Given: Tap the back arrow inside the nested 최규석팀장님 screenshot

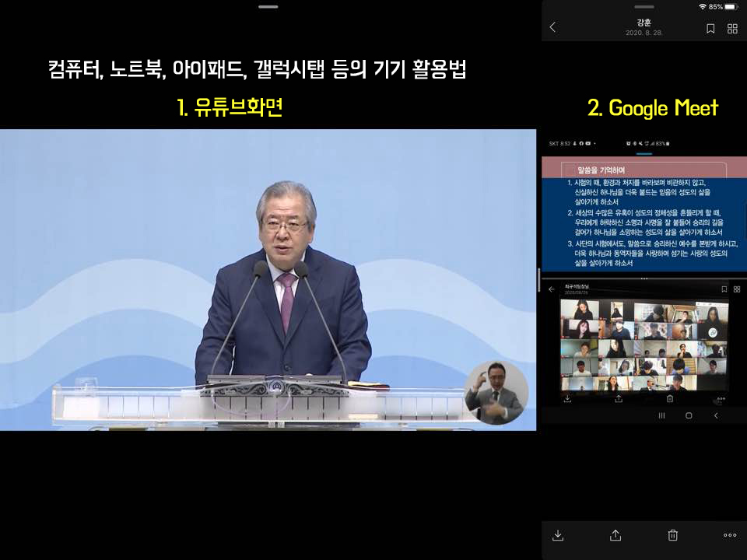Looking at the screenshot, I should click(552, 289).
